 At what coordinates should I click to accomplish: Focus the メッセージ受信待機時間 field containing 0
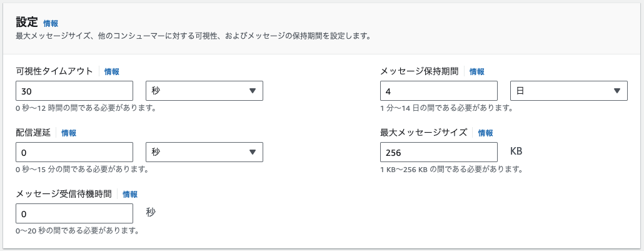(x=74, y=213)
